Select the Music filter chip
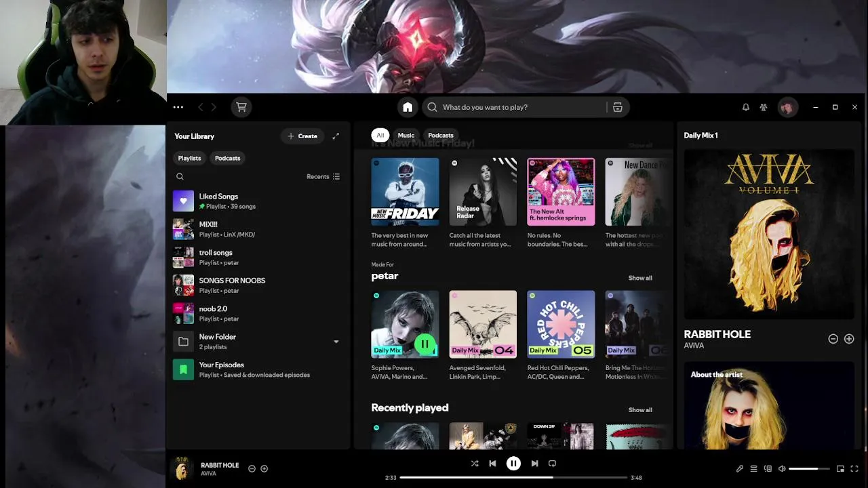 tap(406, 136)
